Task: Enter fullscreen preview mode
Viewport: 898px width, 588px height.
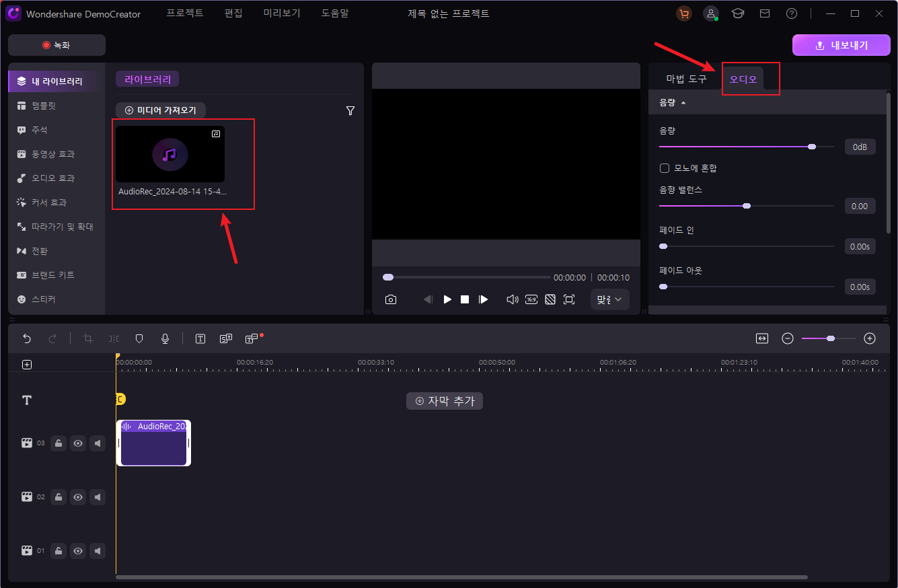Action: [569, 299]
